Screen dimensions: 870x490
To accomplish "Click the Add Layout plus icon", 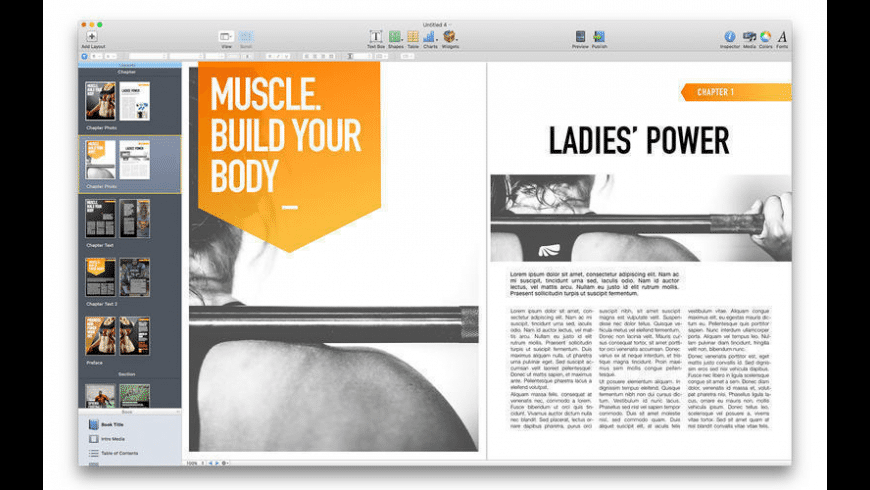I will [x=92, y=36].
